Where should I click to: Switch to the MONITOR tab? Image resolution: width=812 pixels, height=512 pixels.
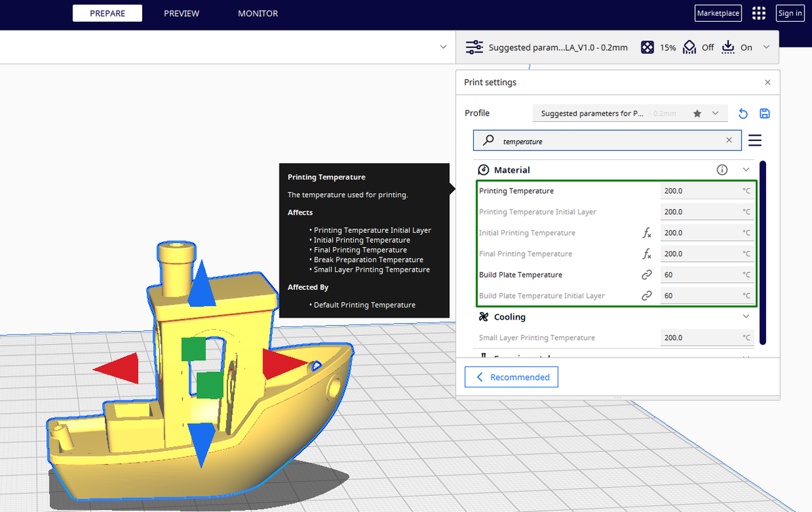[x=258, y=14]
